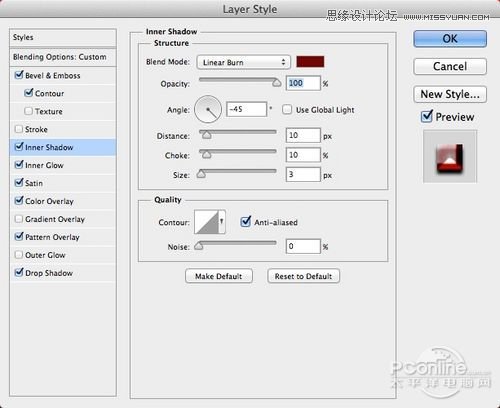
Task: Uncheck the Drop Shadow checkbox
Action: pos(19,272)
